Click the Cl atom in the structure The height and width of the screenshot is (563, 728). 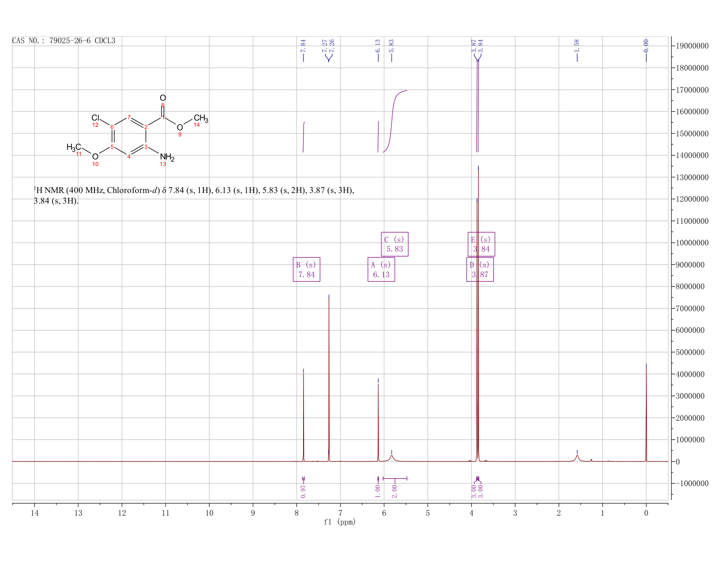point(96,117)
